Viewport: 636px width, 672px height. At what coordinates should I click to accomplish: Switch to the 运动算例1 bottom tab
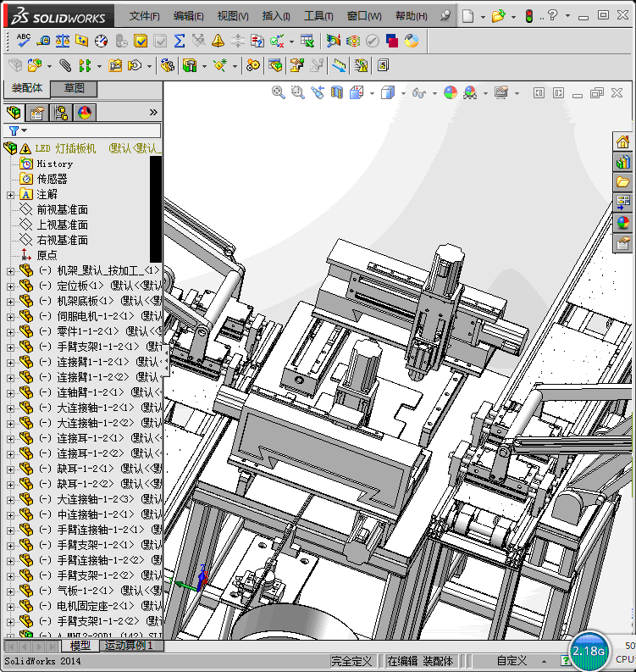(129, 646)
